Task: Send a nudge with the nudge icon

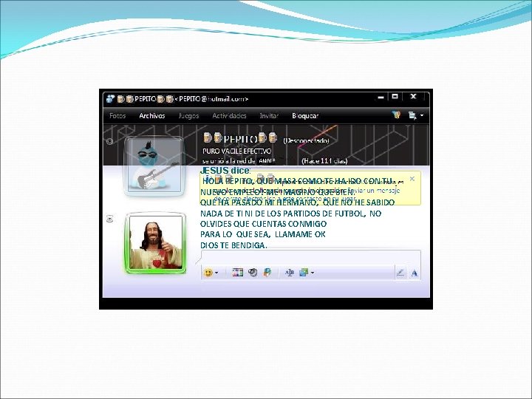Action: [x=267, y=272]
